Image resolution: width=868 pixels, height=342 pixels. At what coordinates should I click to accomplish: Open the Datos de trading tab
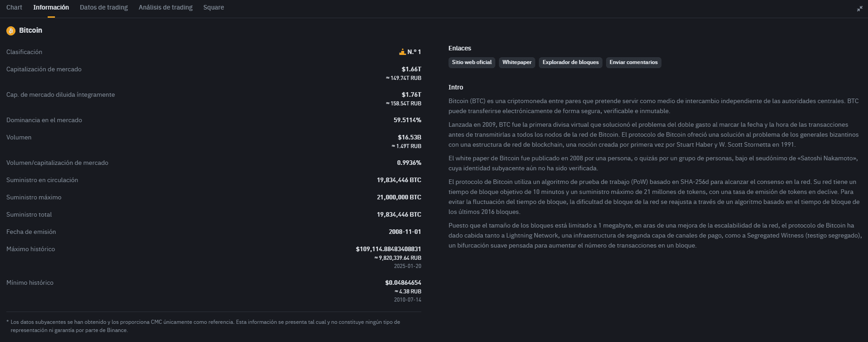tap(104, 7)
